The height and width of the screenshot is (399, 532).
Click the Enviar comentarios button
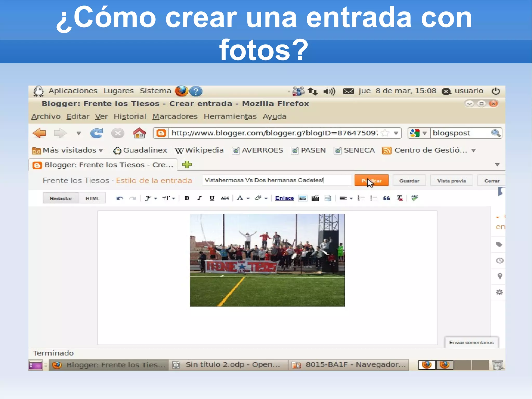(x=471, y=343)
